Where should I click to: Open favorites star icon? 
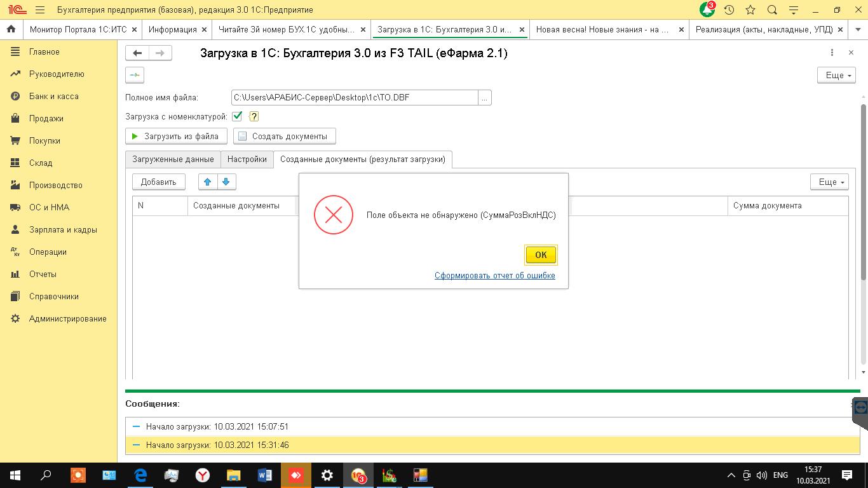(x=750, y=10)
